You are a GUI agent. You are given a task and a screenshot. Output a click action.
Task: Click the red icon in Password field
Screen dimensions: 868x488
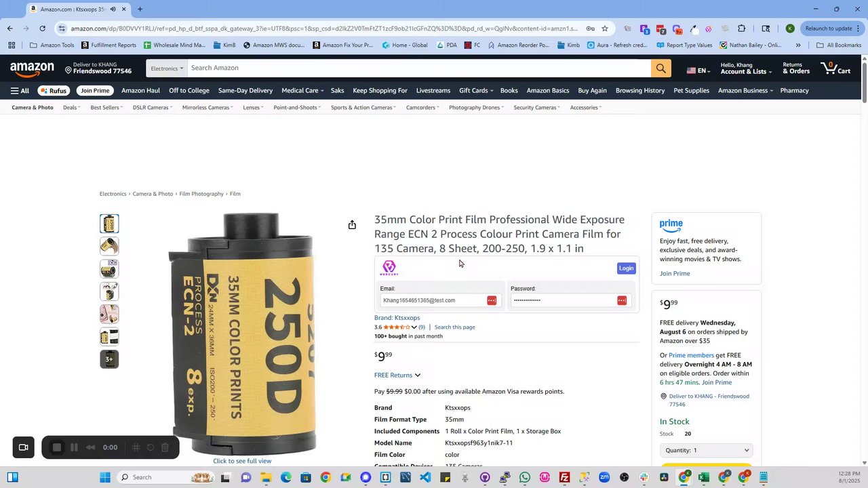[x=622, y=300]
